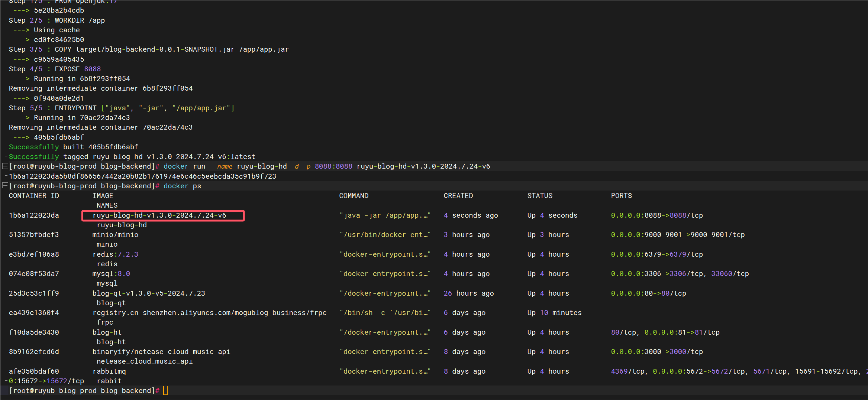Screen dimensions: 868x400
Task: Click the "/bin/sh -c '/usr/bi…" command cell
Action: pyautogui.click(x=385, y=313)
